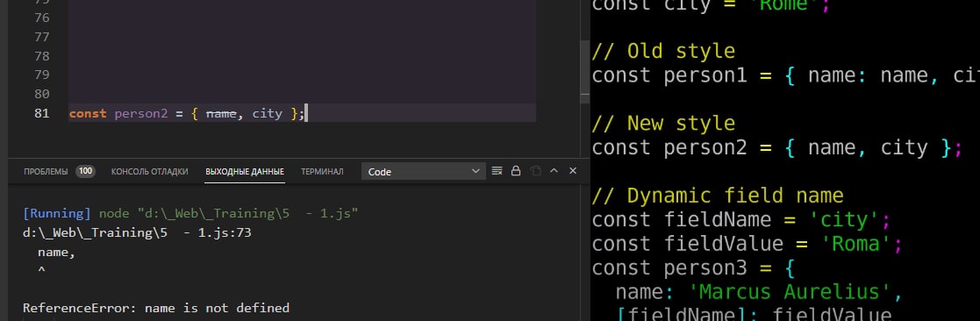Maximize the panel with the chevron up
The width and height of the screenshot is (980, 321).
click(553, 170)
